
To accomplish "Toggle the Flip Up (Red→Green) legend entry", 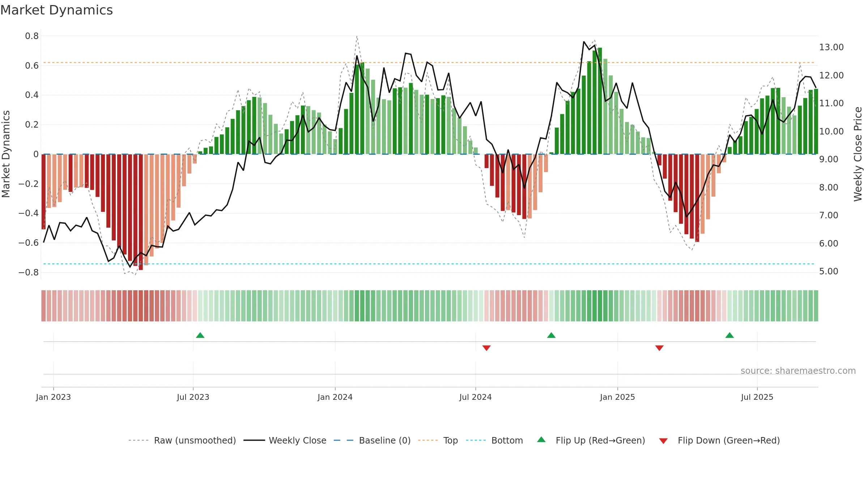I will pos(591,440).
